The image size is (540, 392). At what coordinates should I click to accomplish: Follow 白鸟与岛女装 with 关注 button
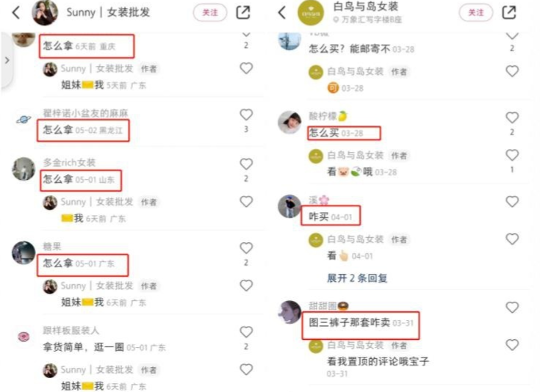[476, 12]
